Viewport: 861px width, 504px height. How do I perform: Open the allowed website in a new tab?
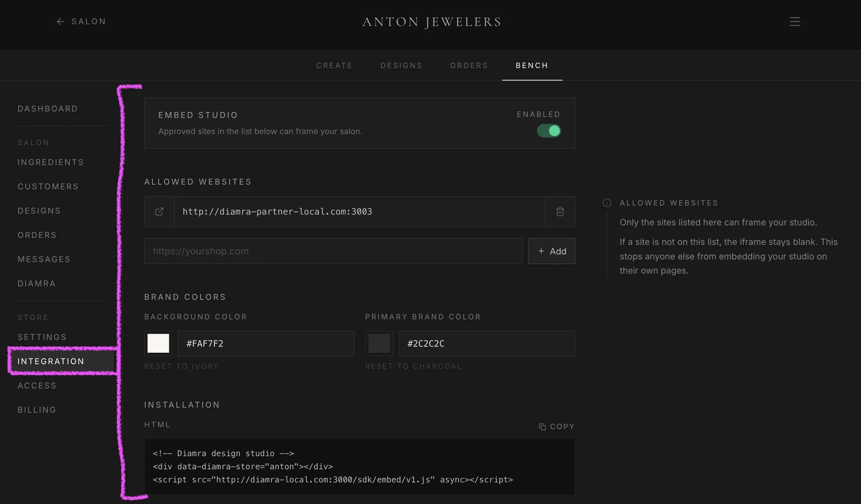pyautogui.click(x=159, y=212)
